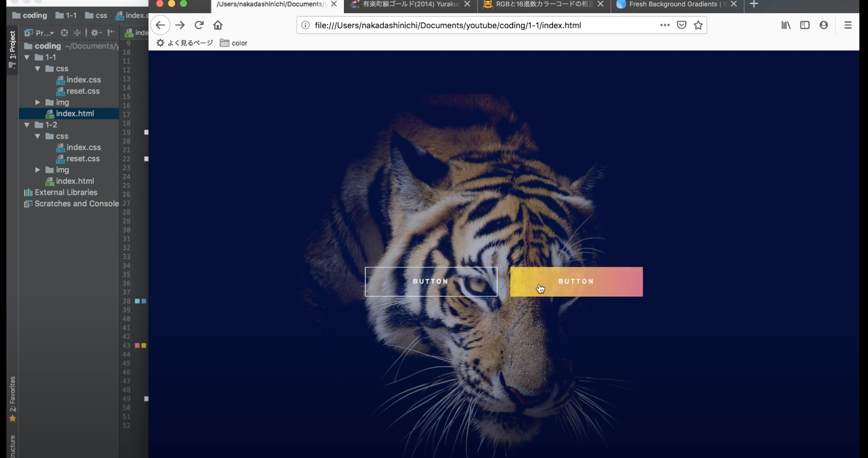Viewport: 868px width, 458px height.
Task: Reload the current browser page
Action: 199,25
